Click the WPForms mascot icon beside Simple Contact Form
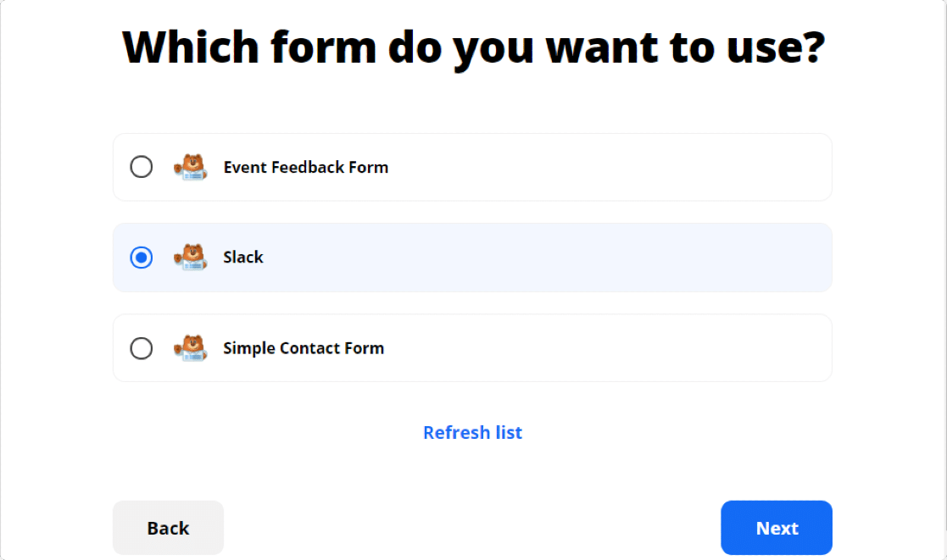The width and height of the screenshot is (947, 560). click(x=191, y=348)
